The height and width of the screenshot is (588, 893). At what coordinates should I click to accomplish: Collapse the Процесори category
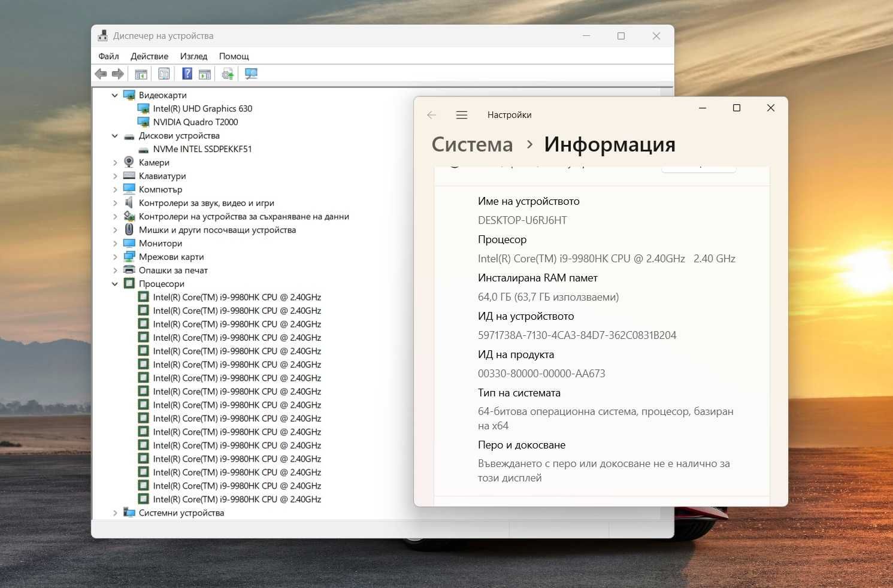115,284
